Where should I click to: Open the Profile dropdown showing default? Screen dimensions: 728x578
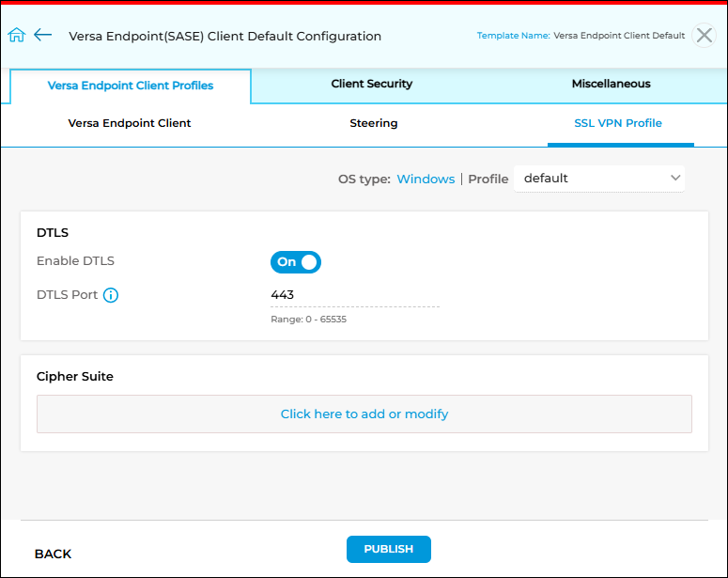(599, 179)
